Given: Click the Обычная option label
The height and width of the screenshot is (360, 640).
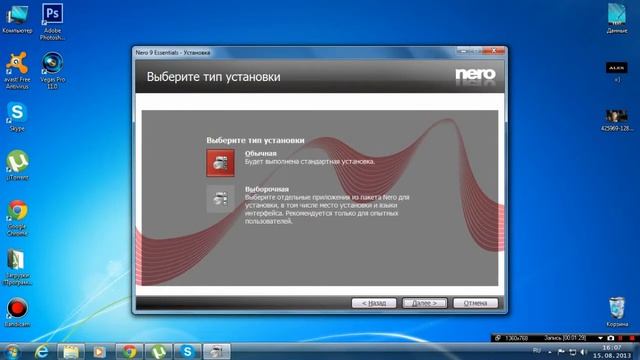Looking at the screenshot, I should (260, 153).
